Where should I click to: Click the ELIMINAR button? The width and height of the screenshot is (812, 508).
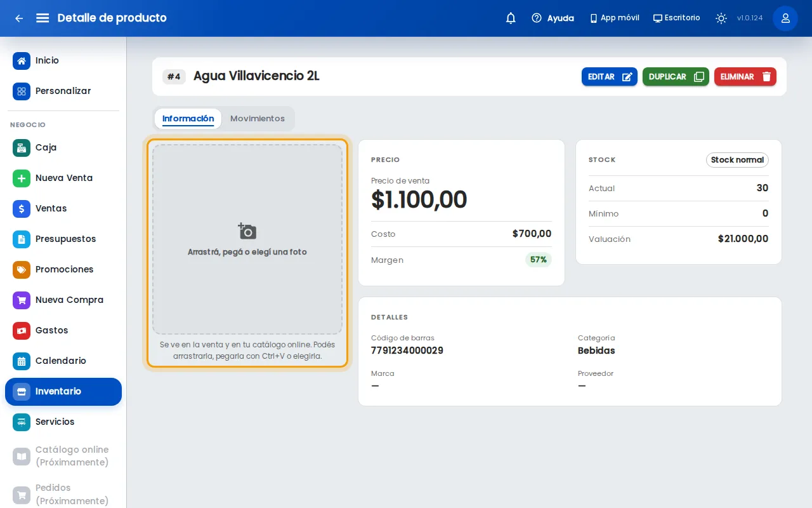(x=745, y=77)
